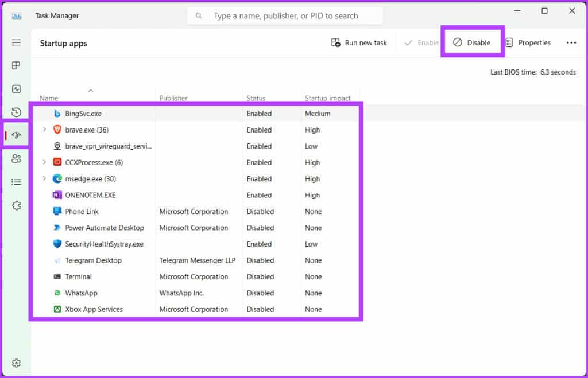Click the msedge.exe Edge icon
The image size is (588, 378).
(57, 179)
